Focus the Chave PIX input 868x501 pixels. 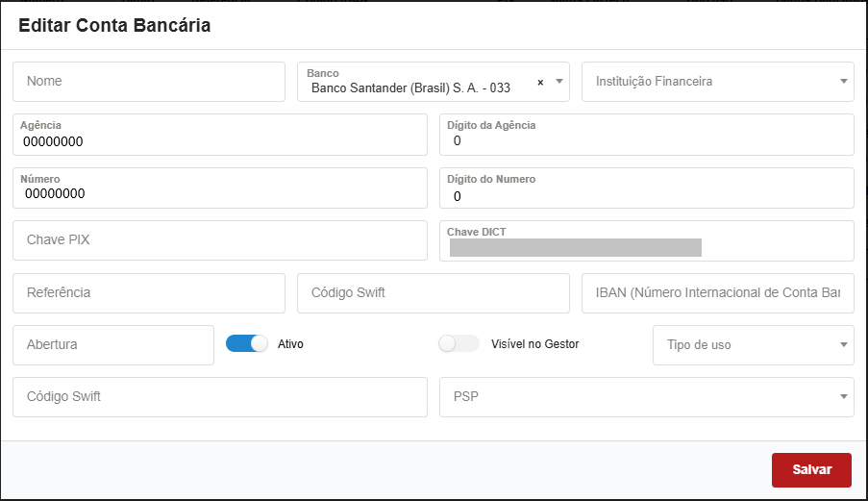[x=219, y=239]
